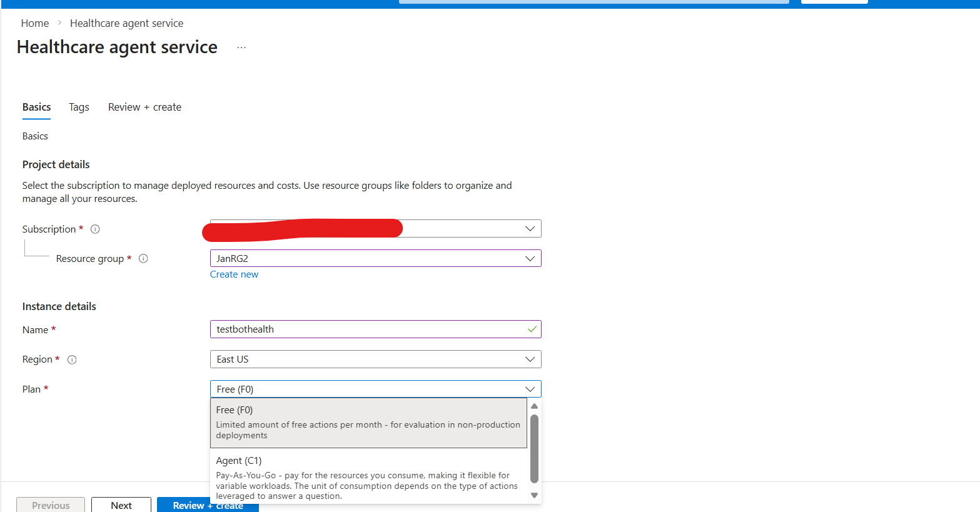Show info tooltip for Subscription
The image size is (980, 512).
[95, 229]
